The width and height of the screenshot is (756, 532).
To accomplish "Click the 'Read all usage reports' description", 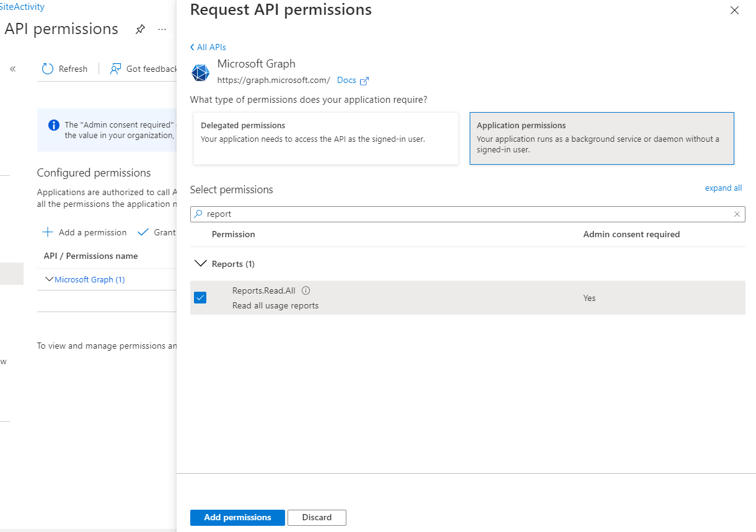I will pyautogui.click(x=275, y=305).
